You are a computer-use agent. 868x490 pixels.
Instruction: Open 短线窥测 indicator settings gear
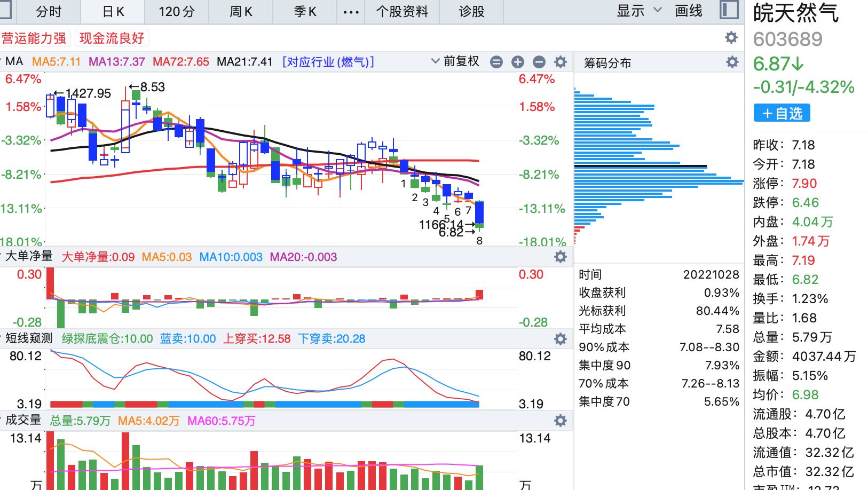click(x=561, y=339)
